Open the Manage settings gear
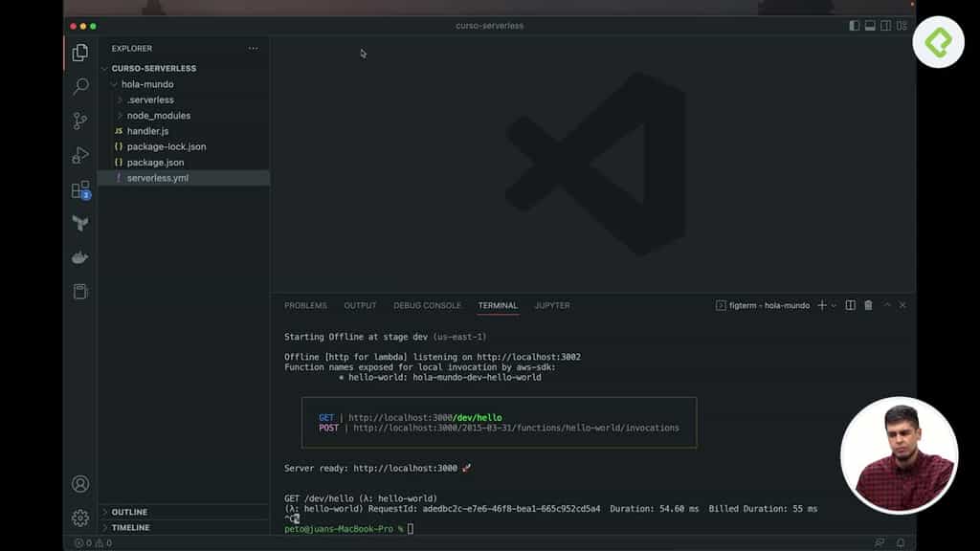The image size is (980, 551). click(x=79, y=518)
